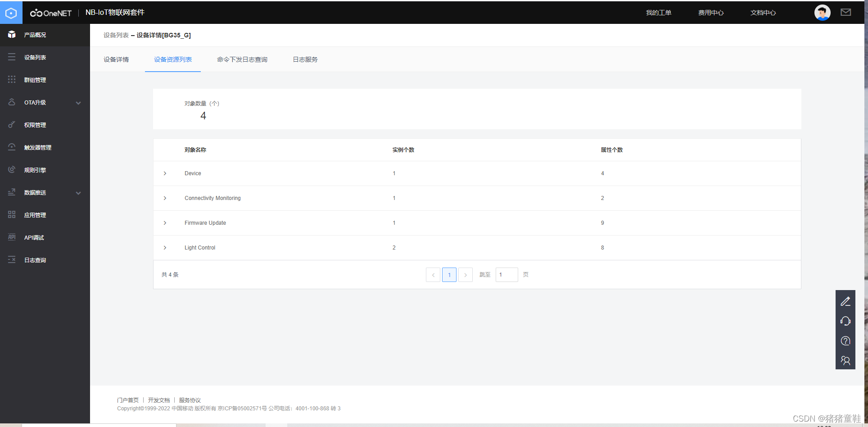This screenshot has height=427, width=868.
Task: Open API调试 in the sidebar
Action: (34, 237)
